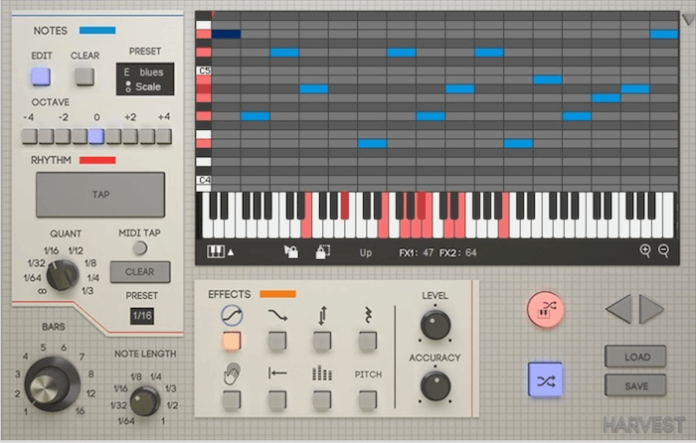Enable the button under the level bars icon

(x=322, y=399)
